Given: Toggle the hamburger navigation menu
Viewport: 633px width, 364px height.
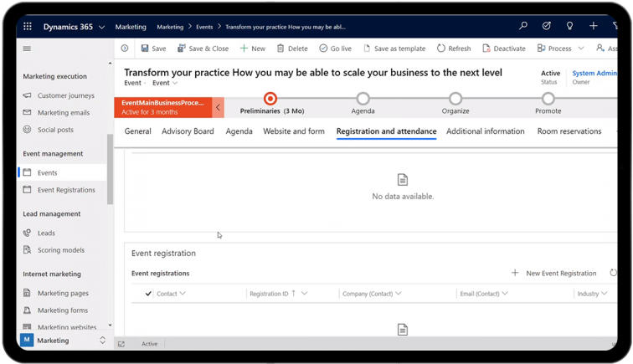Looking at the screenshot, I should click(x=27, y=49).
